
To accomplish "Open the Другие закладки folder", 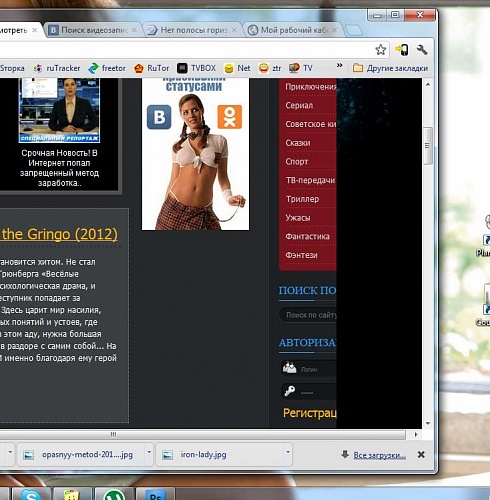I will [390, 68].
